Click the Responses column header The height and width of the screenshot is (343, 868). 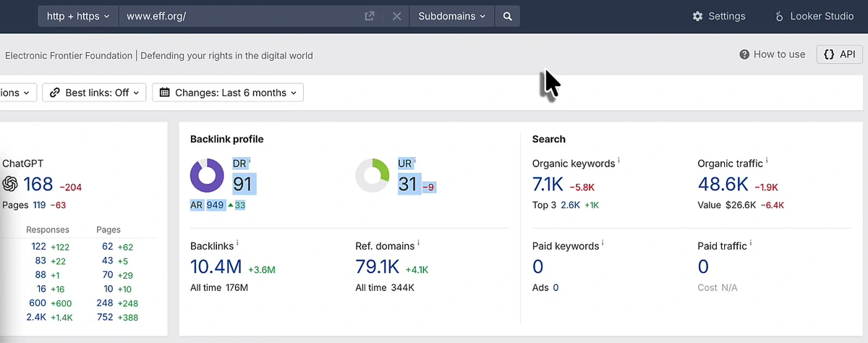pyautogui.click(x=48, y=230)
